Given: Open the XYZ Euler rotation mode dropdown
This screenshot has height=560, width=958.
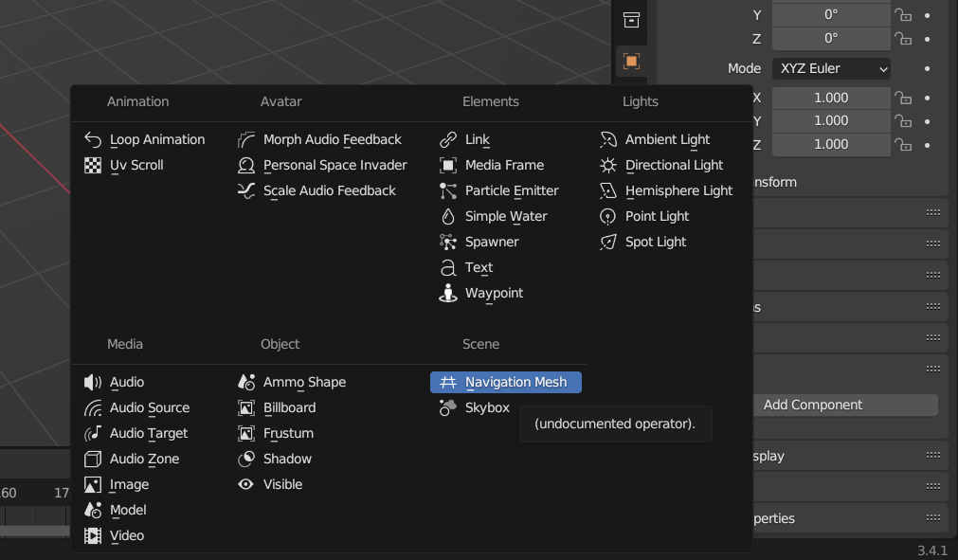Looking at the screenshot, I should click(832, 68).
